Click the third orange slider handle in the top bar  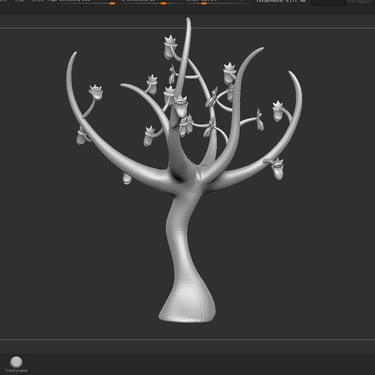[x=204, y=3]
